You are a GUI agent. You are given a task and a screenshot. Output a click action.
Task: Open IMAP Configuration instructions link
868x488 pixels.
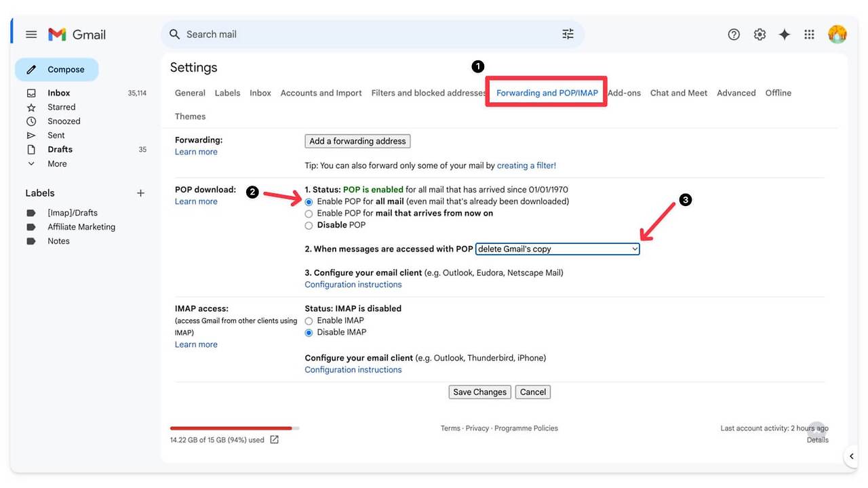[x=353, y=369]
